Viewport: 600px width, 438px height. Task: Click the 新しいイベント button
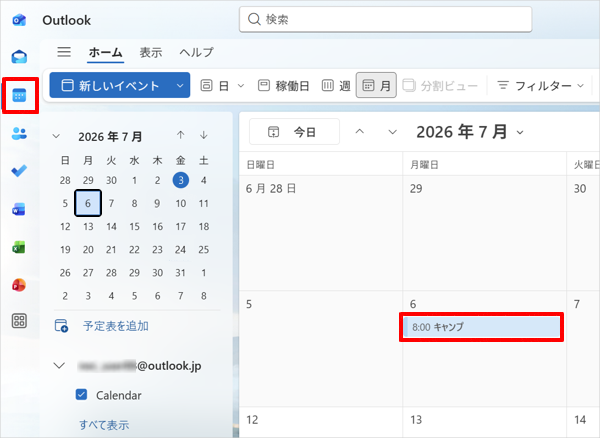111,85
